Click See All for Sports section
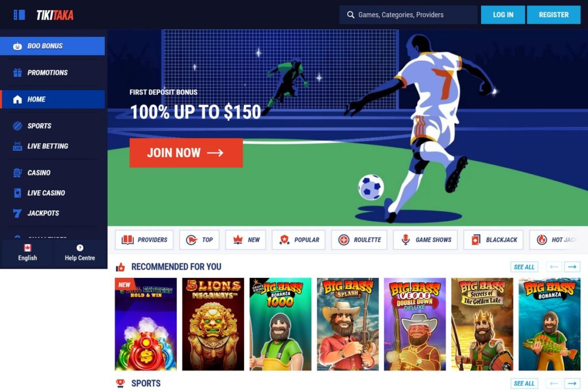This screenshot has height=392, width=588. pos(524,383)
